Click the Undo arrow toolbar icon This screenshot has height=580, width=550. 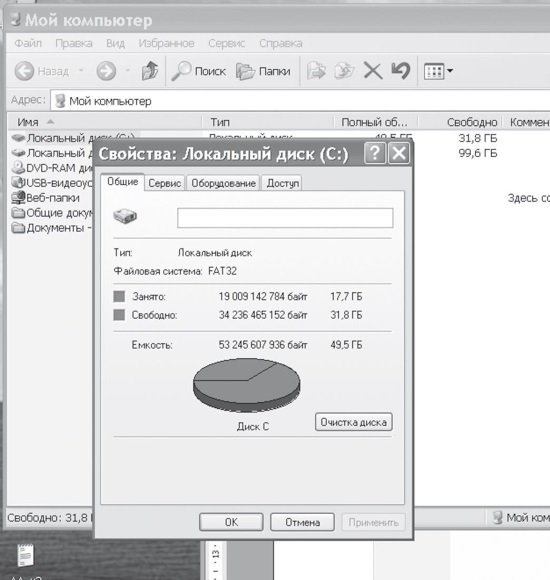(401, 70)
